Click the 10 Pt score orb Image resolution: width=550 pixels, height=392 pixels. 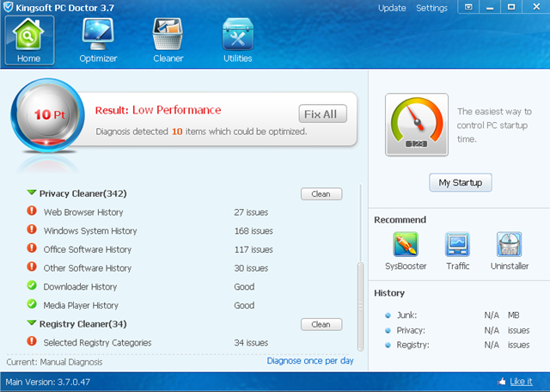tap(48, 115)
